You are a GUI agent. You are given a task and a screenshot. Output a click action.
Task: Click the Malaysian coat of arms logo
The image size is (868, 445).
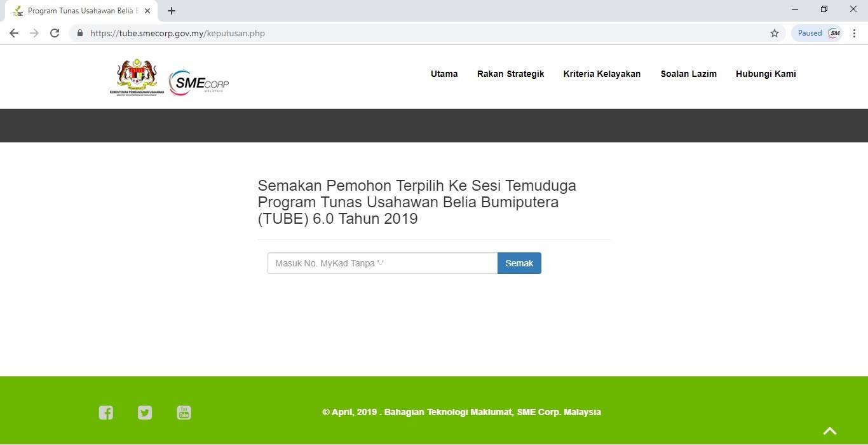pyautogui.click(x=137, y=78)
